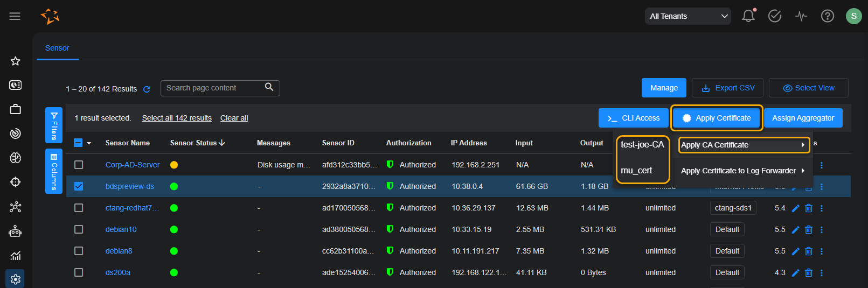This screenshot has width=868, height=288.
Task: Click the help question mark icon
Action: [x=827, y=16]
